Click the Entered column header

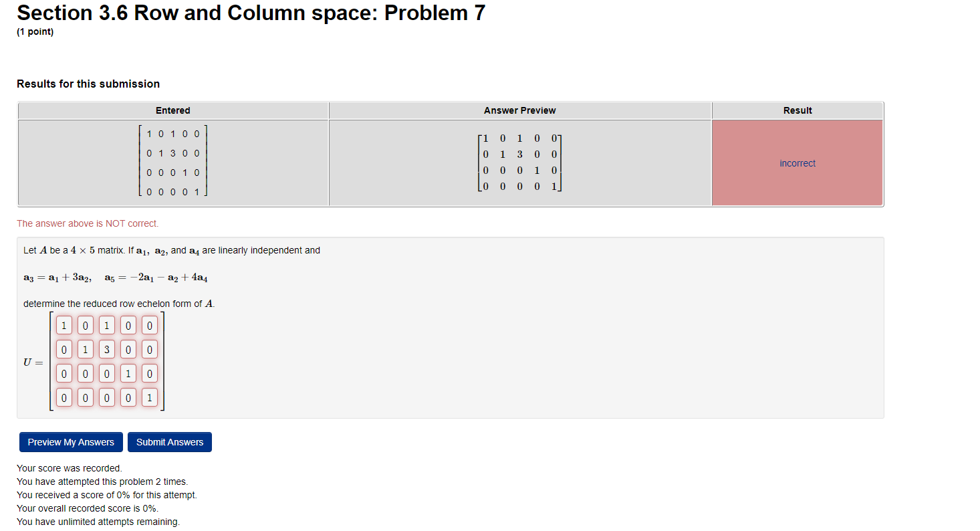(172, 110)
